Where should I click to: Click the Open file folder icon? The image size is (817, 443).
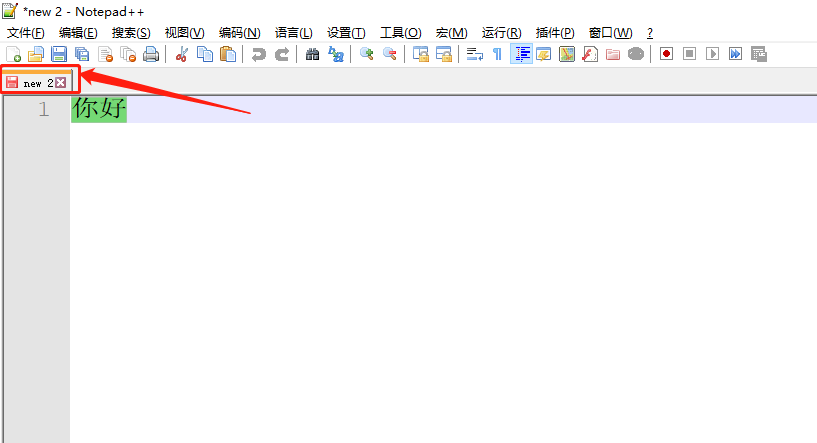point(36,54)
